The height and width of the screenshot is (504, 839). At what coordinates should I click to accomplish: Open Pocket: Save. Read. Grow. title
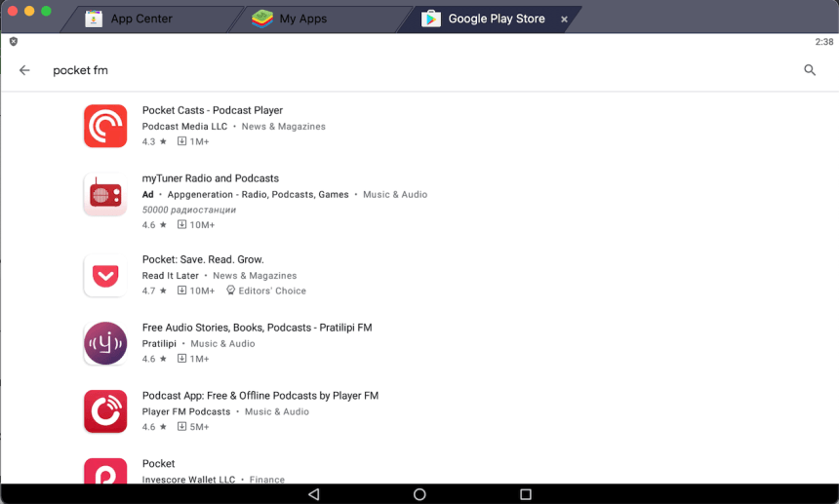[203, 259]
